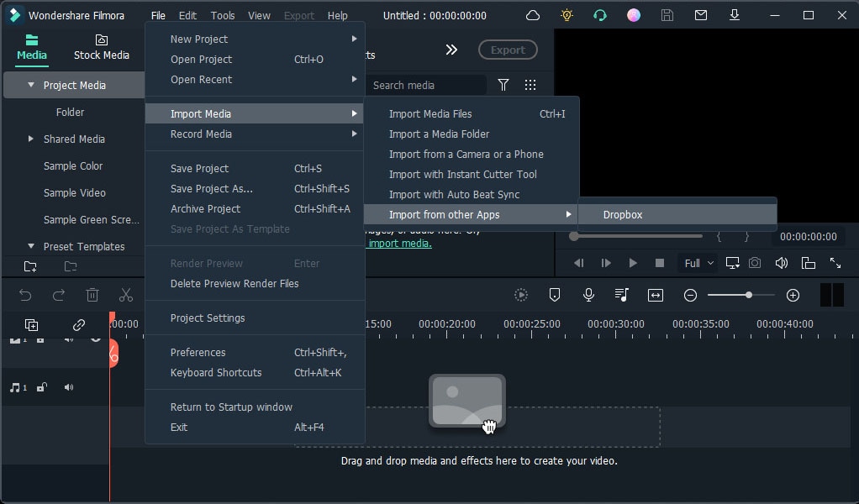This screenshot has height=504, width=859.
Task: Play the preview video
Action: pos(633,263)
